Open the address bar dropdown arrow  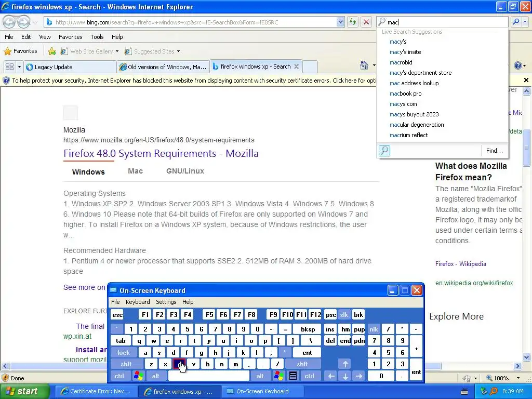[x=340, y=22]
